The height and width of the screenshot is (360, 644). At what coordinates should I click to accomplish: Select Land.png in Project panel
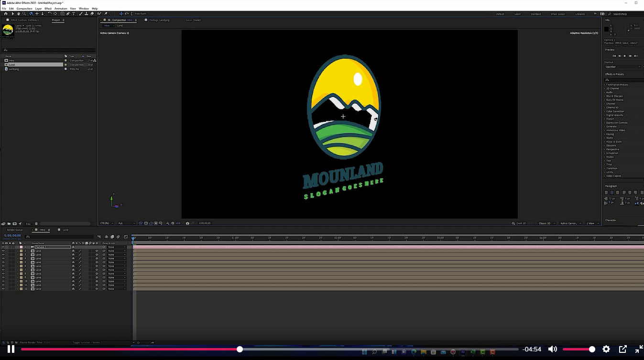tap(13, 69)
